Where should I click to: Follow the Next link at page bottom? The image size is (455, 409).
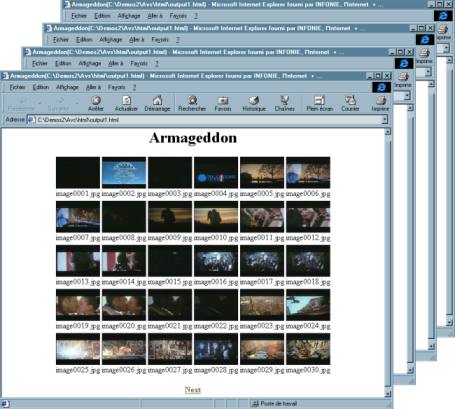pyautogui.click(x=193, y=390)
